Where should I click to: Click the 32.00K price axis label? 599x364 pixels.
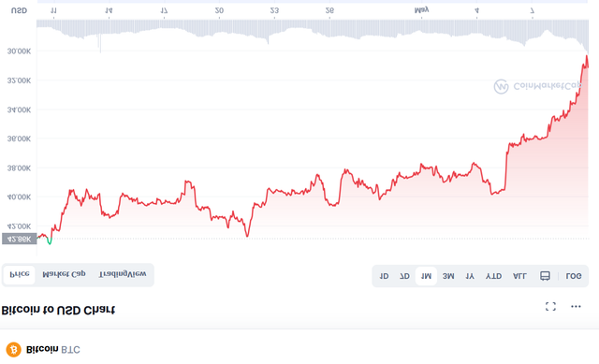[19, 80]
